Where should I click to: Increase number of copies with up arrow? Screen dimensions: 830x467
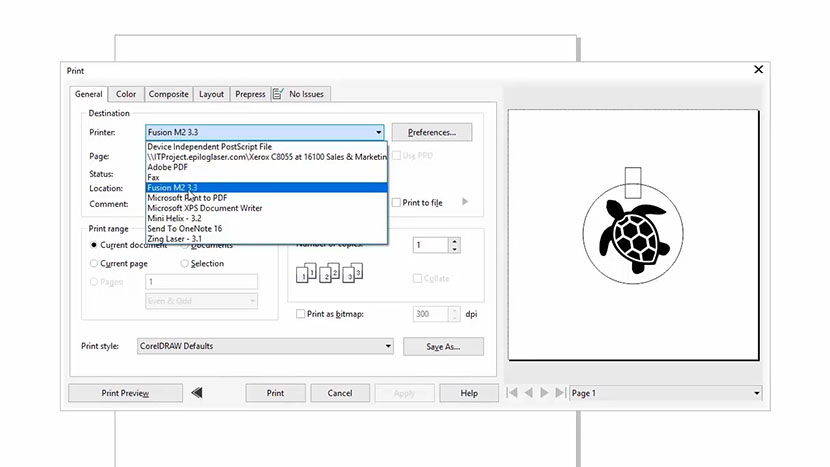click(455, 241)
